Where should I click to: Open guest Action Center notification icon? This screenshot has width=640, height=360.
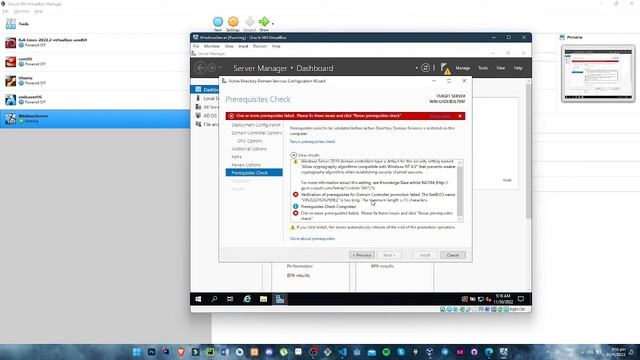(521, 299)
